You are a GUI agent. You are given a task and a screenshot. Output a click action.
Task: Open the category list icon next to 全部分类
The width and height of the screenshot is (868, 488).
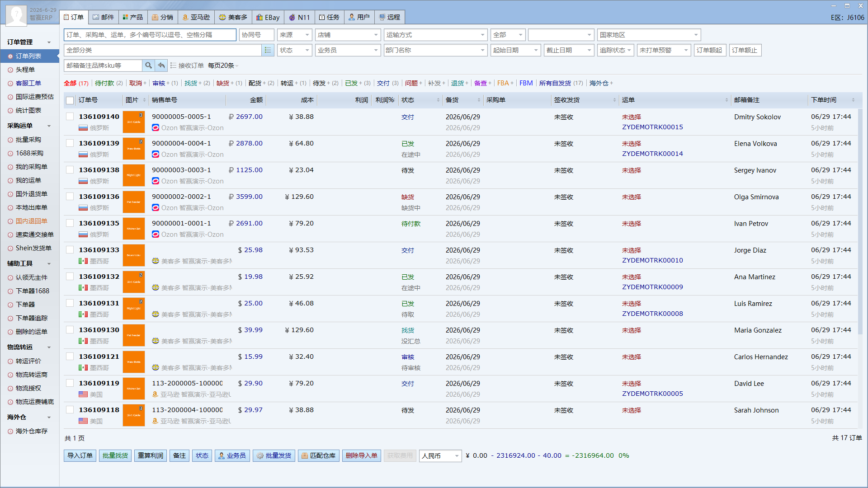coord(268,50)
